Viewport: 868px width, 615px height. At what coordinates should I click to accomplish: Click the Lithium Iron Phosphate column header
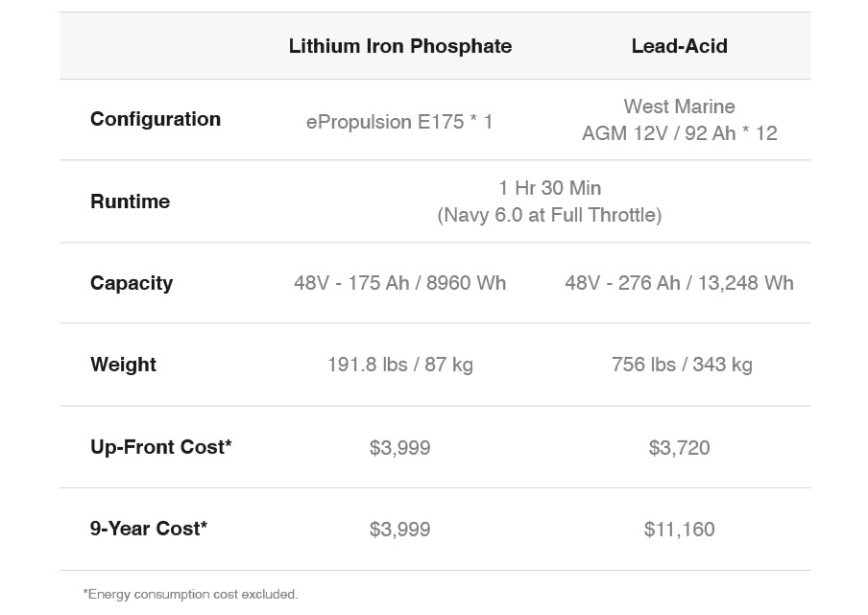coord(399,46)
